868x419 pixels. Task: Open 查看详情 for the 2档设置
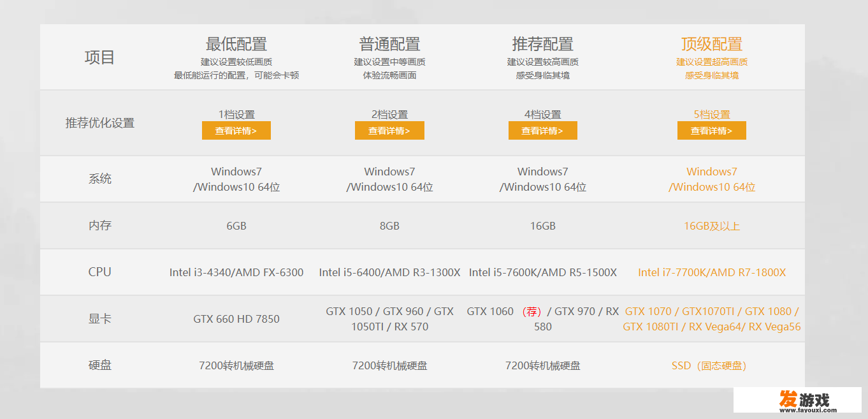click(389, 131)
